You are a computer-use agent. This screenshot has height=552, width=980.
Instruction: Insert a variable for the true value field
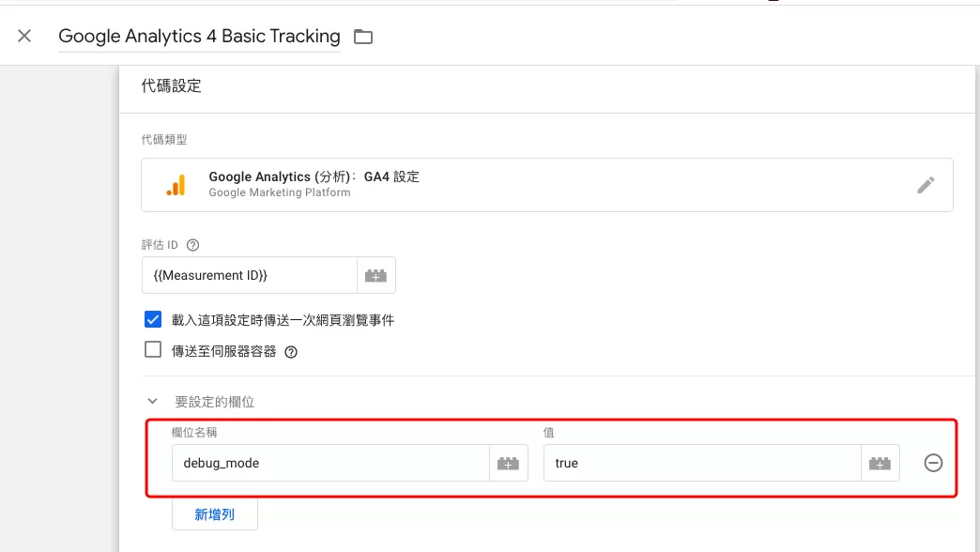click(x=880, y=463)
